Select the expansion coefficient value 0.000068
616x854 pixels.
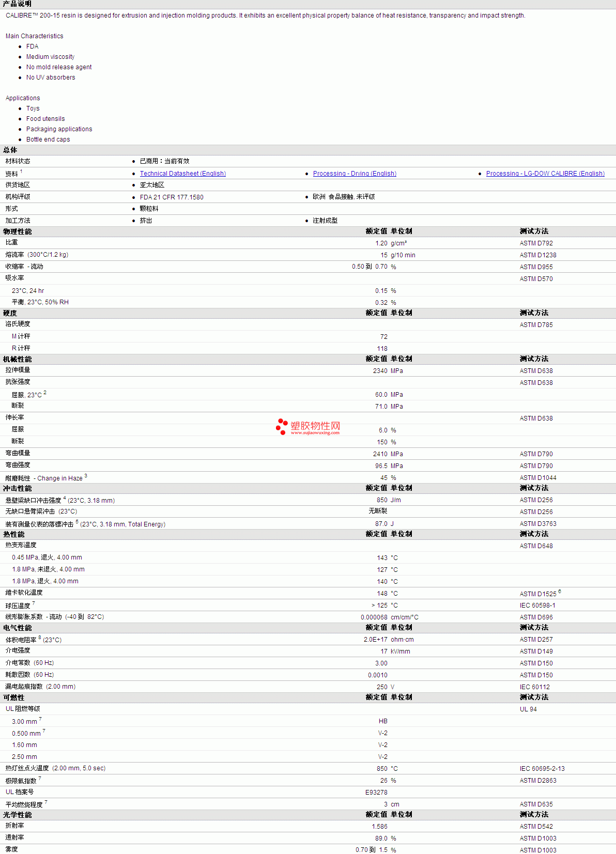pyautogui.click(x=374, y=617)
